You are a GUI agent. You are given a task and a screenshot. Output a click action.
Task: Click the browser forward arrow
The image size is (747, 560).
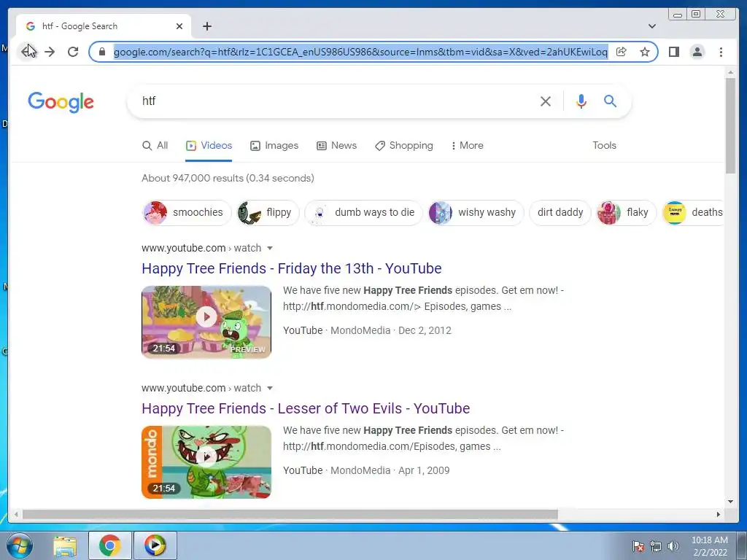50,52
